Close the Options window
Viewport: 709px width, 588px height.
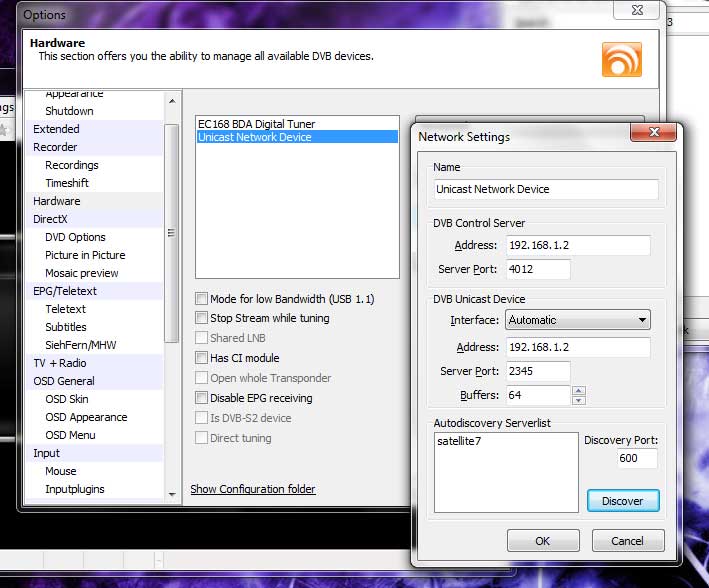click(637, 13)
